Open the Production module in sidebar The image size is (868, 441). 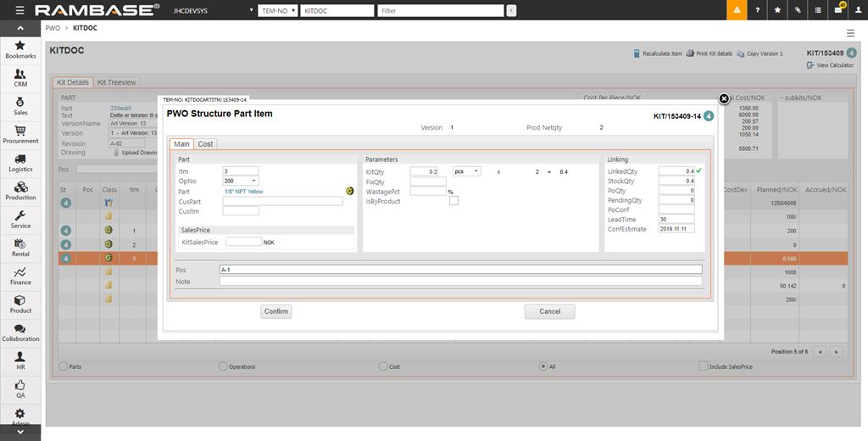(20, 192)
